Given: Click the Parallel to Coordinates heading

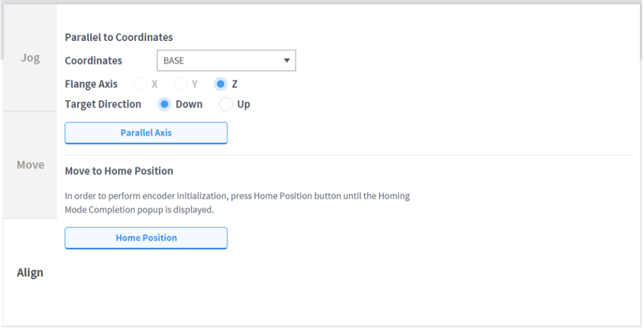Looking at the screenshot, I should click(118, 37).
